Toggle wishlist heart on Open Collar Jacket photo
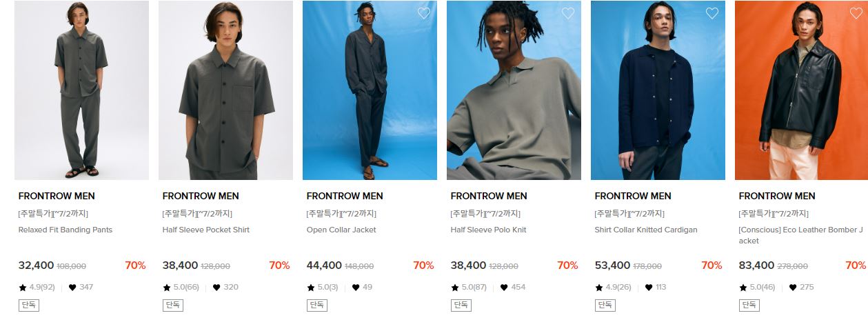The width and height of the screenshot is (868, 331). coord(424,13)
